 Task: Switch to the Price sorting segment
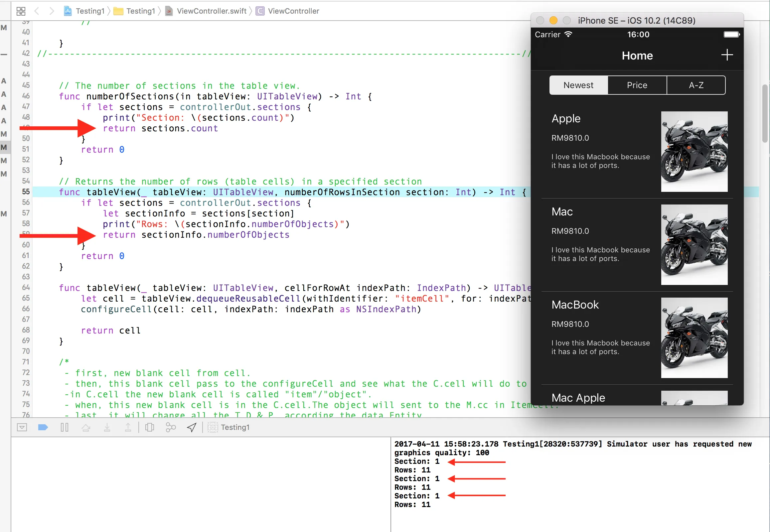[637, 85]
